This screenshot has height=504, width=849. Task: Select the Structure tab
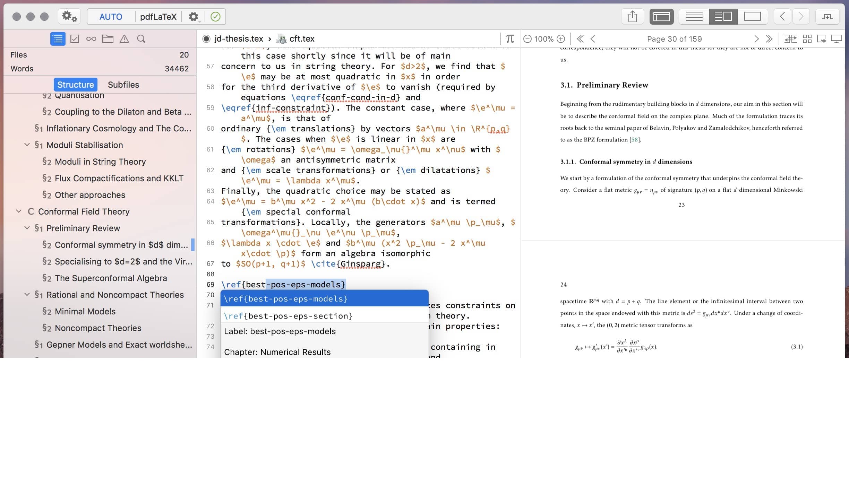coord(75,85)
